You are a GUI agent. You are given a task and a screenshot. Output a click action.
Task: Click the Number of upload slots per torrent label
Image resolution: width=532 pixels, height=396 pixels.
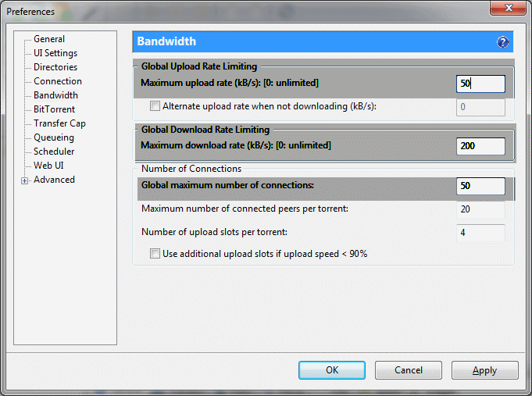pyautogui.click(x=214, y=232)
